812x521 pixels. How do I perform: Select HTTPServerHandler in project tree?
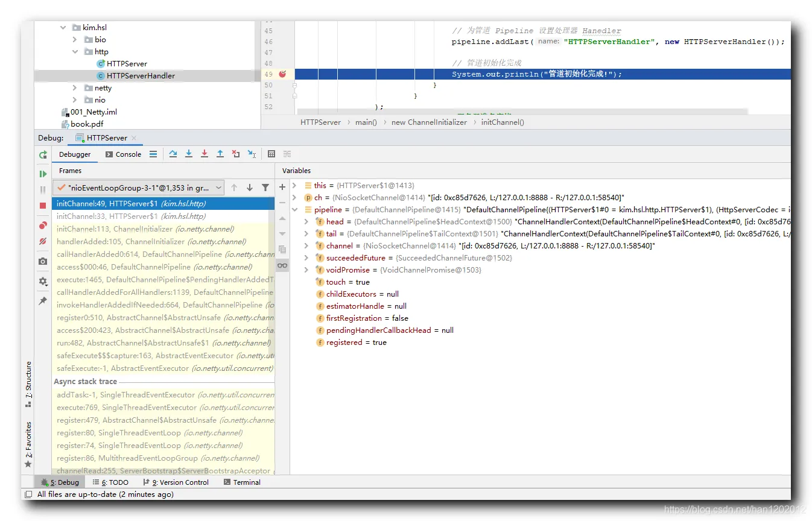pyautogui.click(x=141, y=76)
